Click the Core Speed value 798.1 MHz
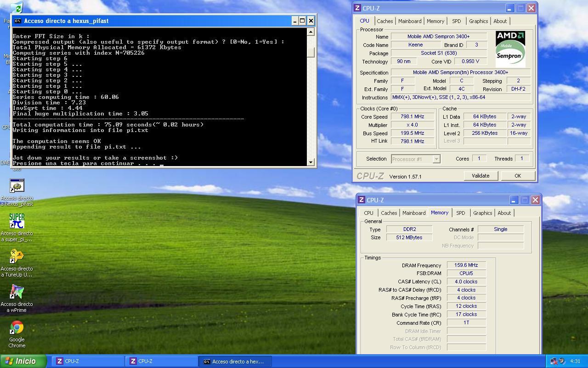588x368 pixels. (412, 117)
